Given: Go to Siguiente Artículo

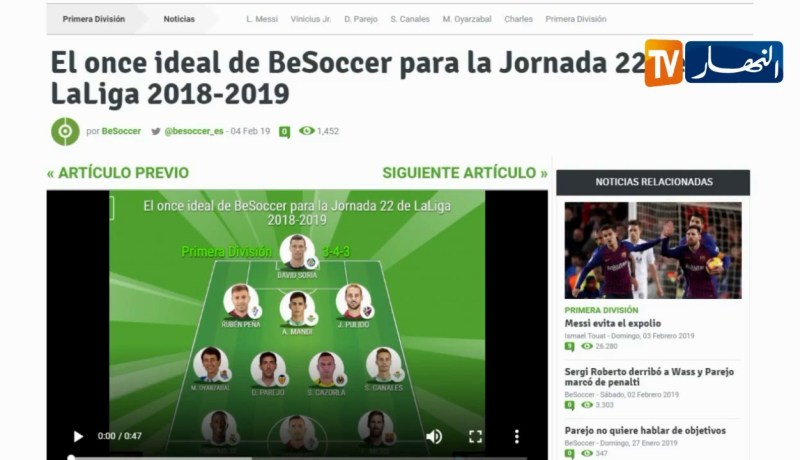Looking at the screenshot, I should click(465, 173).
